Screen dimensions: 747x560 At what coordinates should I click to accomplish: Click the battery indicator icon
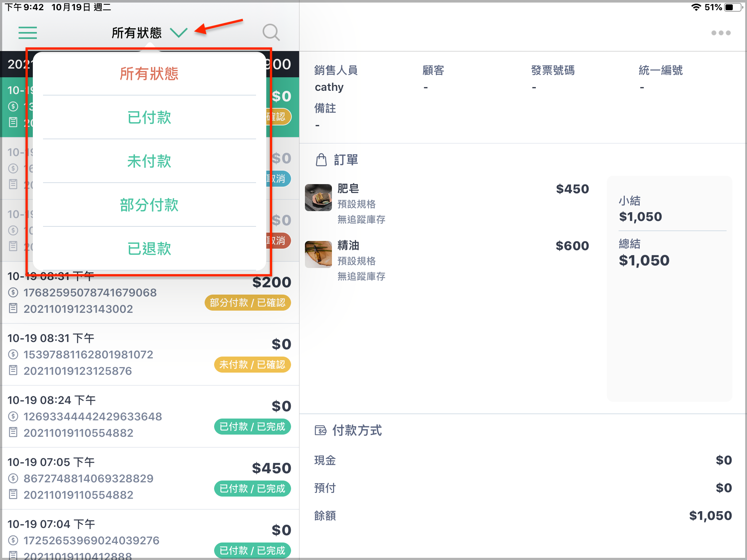pyautogui.click(x=734, y=7)
